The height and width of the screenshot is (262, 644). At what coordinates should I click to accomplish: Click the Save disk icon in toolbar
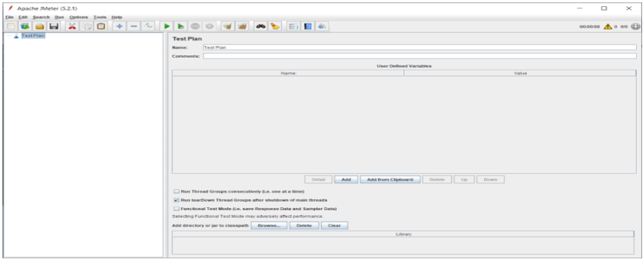pyautogui.click(x=54, y=26)
